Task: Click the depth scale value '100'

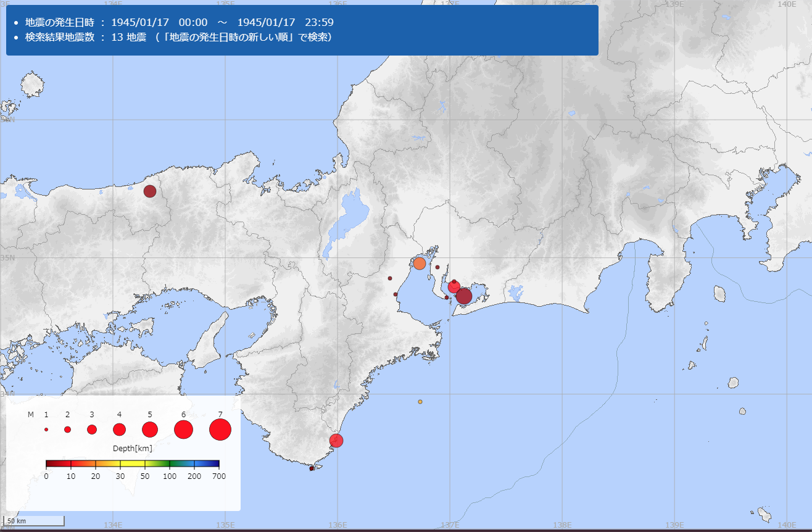Action: (x=170, y=476)
